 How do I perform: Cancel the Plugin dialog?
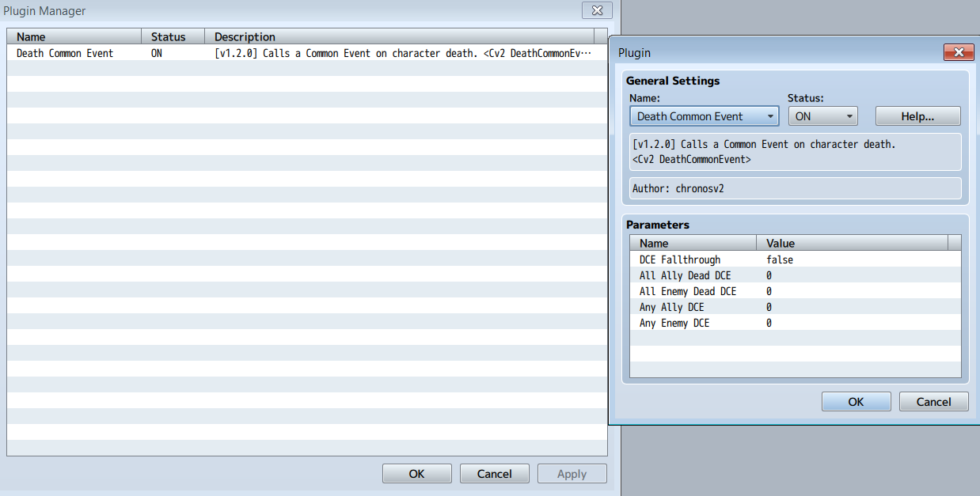[933, 401]
